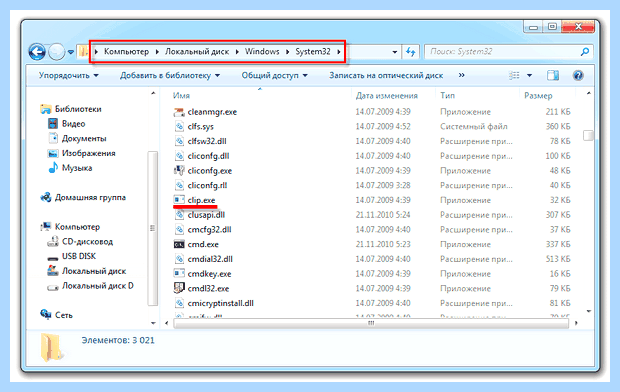Sort by Дата изменения column
This screenshot has height=392, width=620.
click(386, 95)
